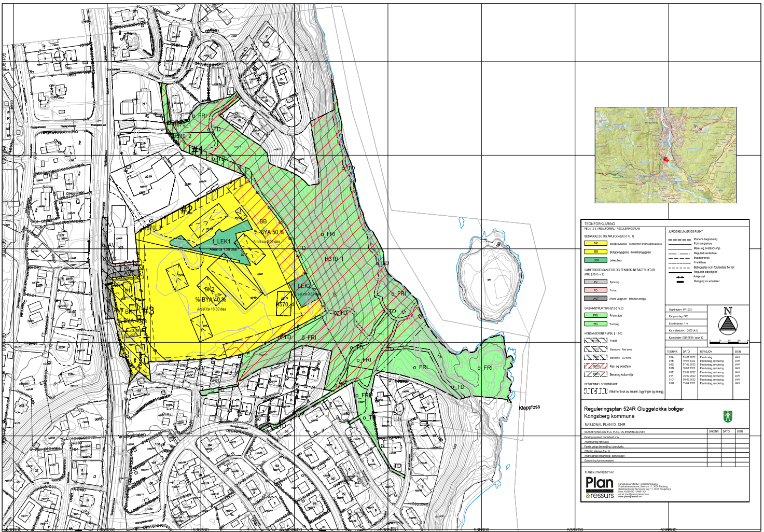
Task: Click the grey KV Kjøreveg swatch
Action: point(595,282)
